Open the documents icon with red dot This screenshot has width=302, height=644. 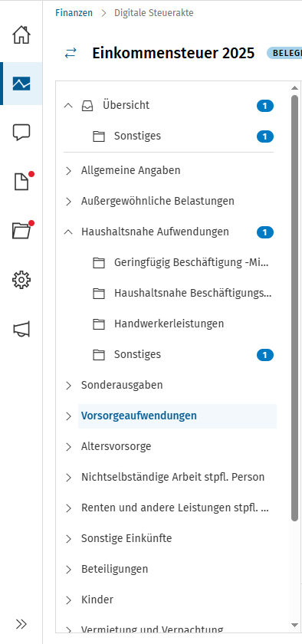pyautogui.click(x=22, y=181)
